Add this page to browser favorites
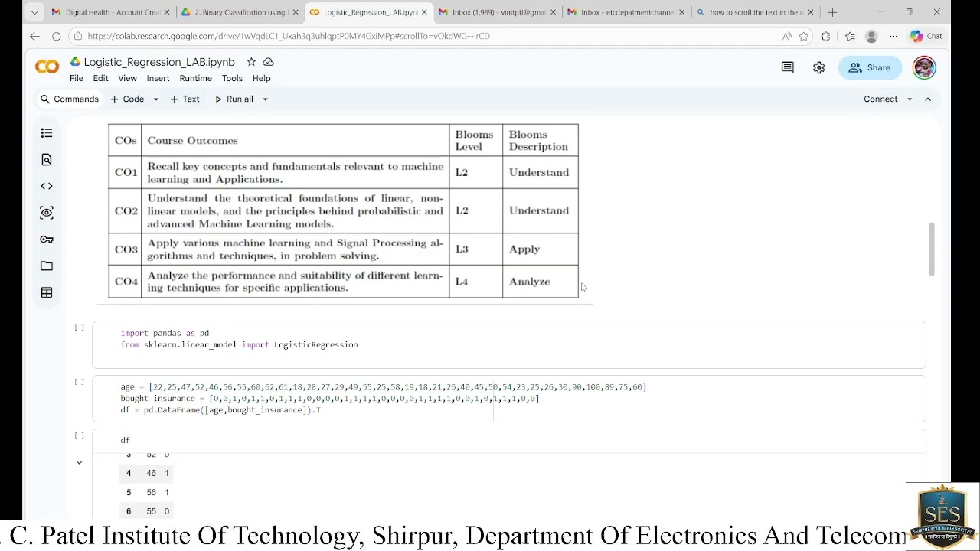 coord(804,36)
